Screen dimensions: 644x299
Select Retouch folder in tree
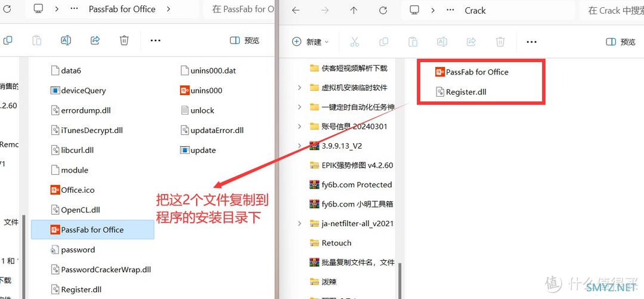330,243
